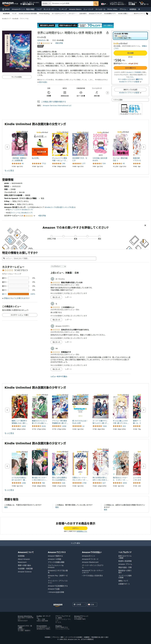This screenshot has height=644, width=151.
Task: Click the previous arrow of the 女性マンガ carousel
Action: [7, 147]
